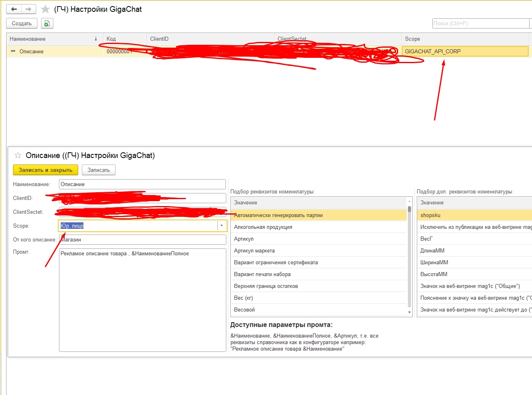Image resolution: width=532 pixels, height=395 pixels.
Task: Focus the Поиск (Ctrl+F) search field
Action: (x=480, y=23)
